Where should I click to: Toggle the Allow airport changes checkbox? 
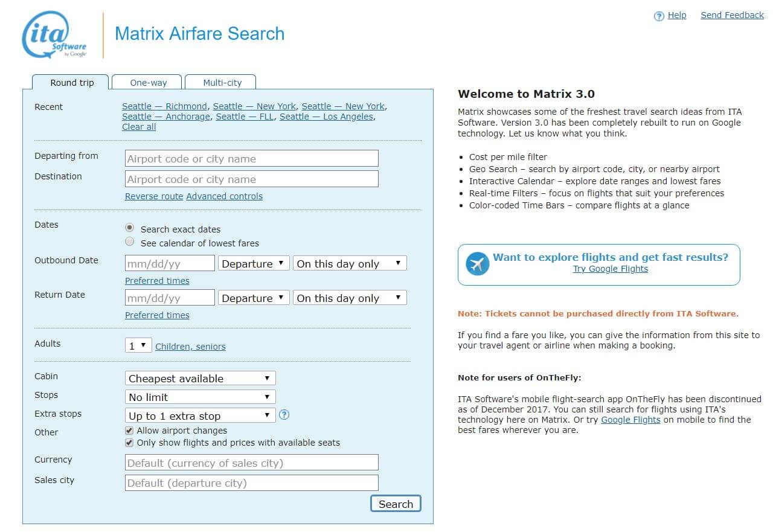coord(129,431)
